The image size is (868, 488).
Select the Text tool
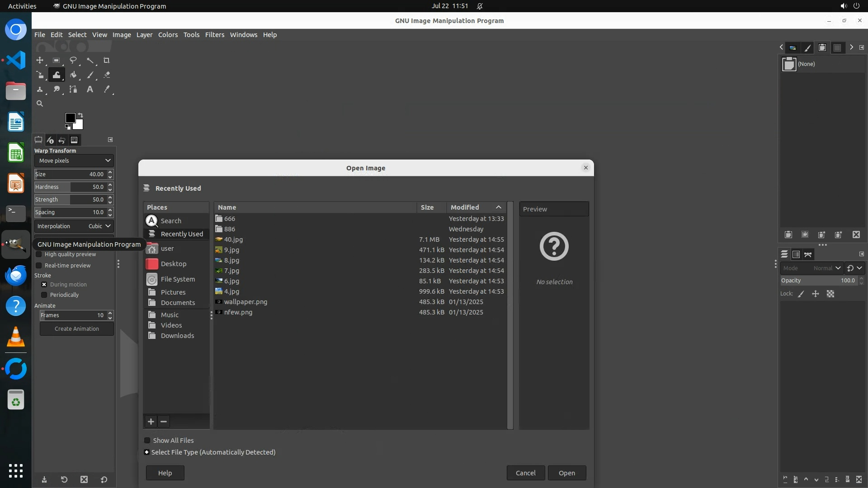(x=90, y=89)
